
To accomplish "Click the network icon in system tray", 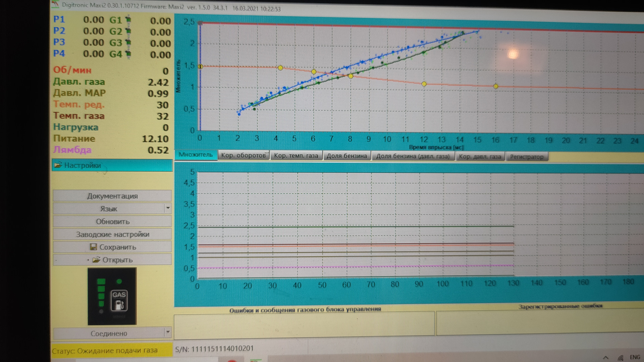I will [x=621, y=358].
